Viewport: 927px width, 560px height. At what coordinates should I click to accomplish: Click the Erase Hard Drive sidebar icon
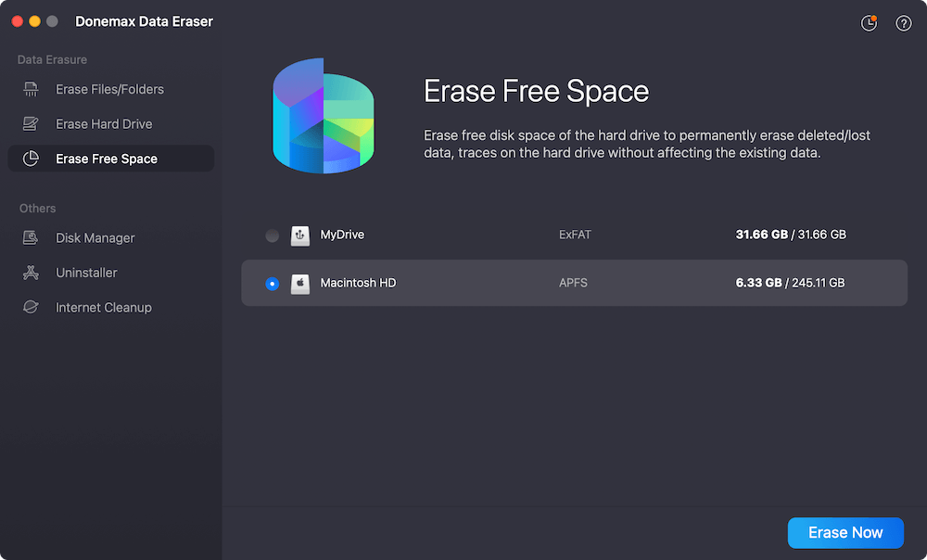click(31, 124)
